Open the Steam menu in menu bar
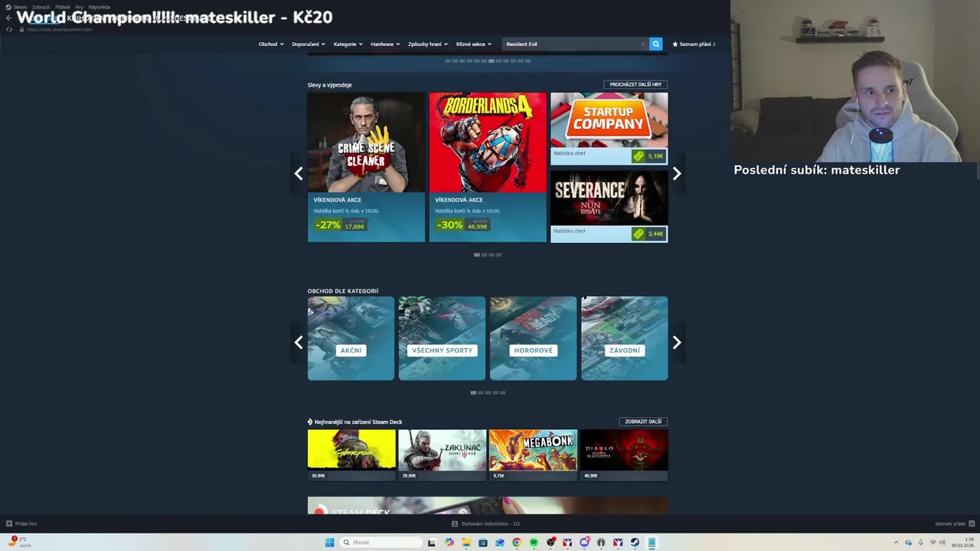 pyautogui.click(x=20, y=7)
